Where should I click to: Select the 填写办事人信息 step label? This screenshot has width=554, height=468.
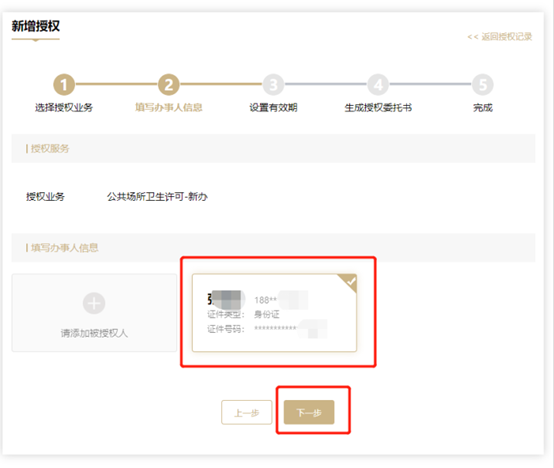pyautogui.click(x=169, y=107)
